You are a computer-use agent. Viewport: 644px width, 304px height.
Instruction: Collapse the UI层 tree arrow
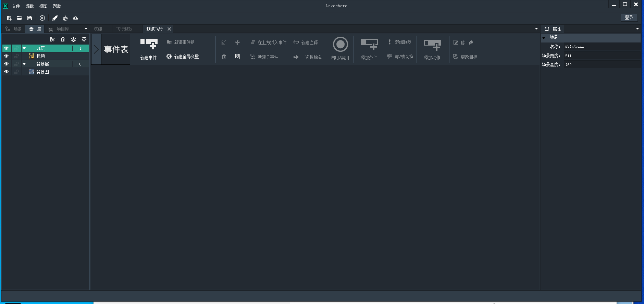(24, 48)
